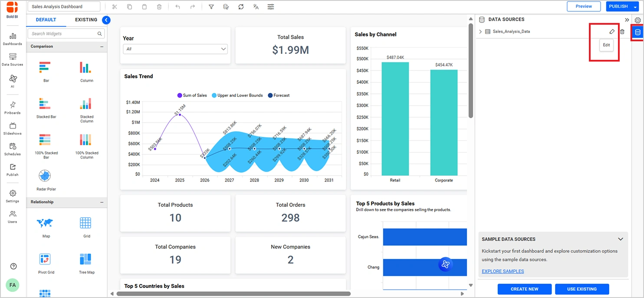This screenshot has width=644, height=298.
Task: Click the Edit pencil icon for Sales_Analysis_Data
Action: 612,32
